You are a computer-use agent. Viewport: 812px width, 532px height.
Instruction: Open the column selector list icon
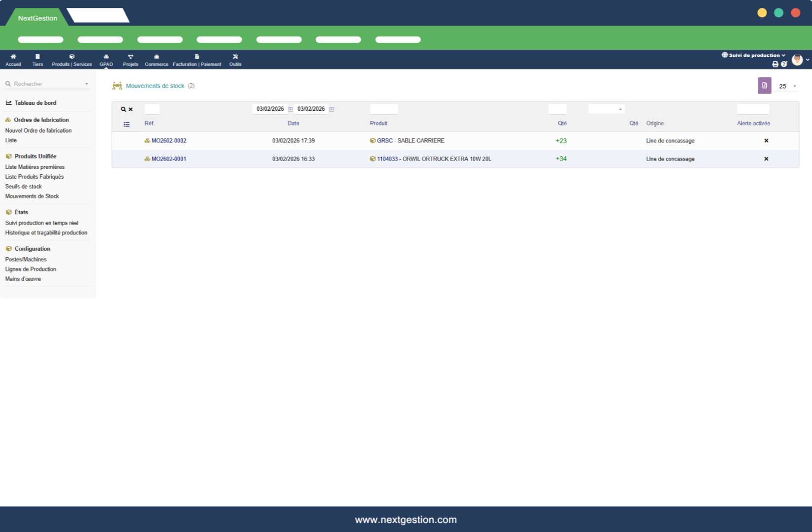point(127,125)
